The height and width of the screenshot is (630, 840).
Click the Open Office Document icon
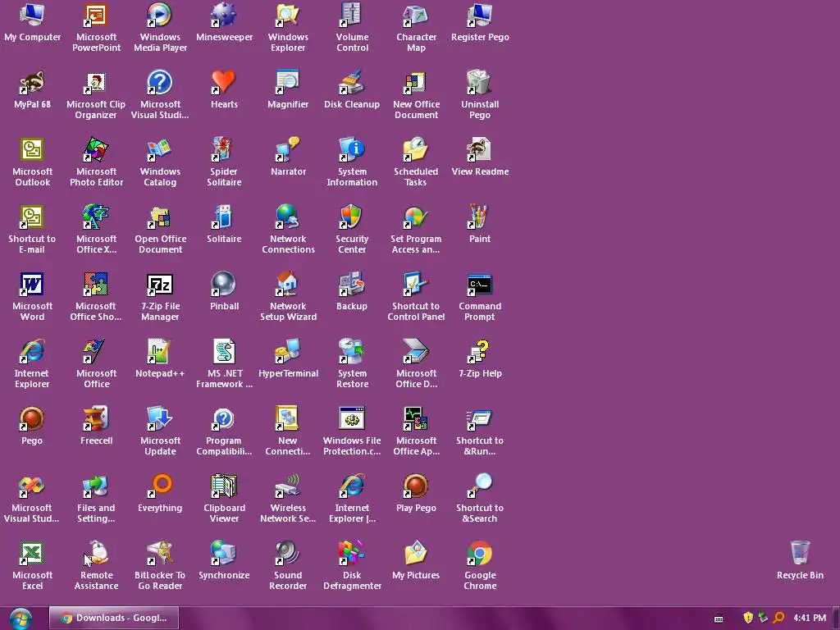[160, 217]
